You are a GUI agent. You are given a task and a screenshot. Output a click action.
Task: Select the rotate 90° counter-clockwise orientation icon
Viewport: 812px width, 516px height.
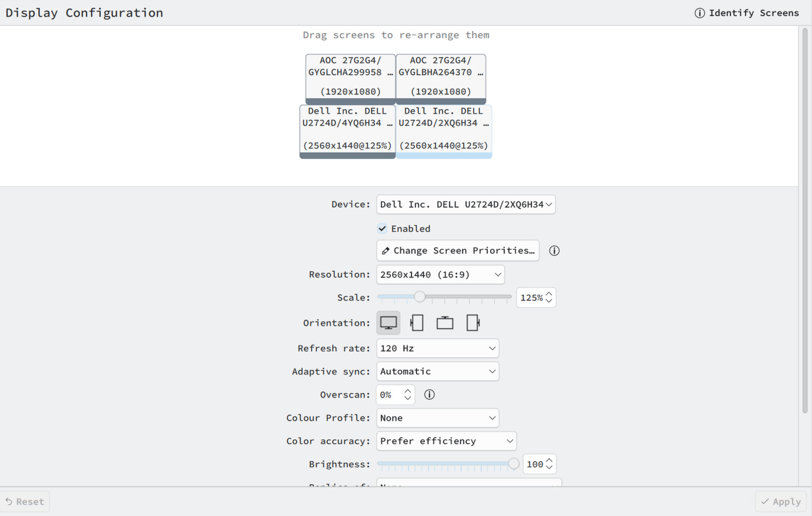(417, 323)
